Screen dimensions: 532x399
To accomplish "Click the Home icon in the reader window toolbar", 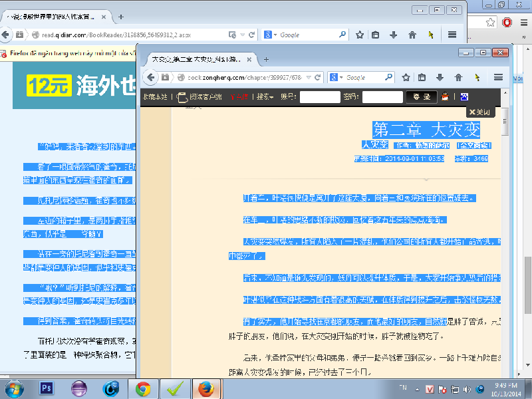I will pyautogui.click(x=458, y=76).
